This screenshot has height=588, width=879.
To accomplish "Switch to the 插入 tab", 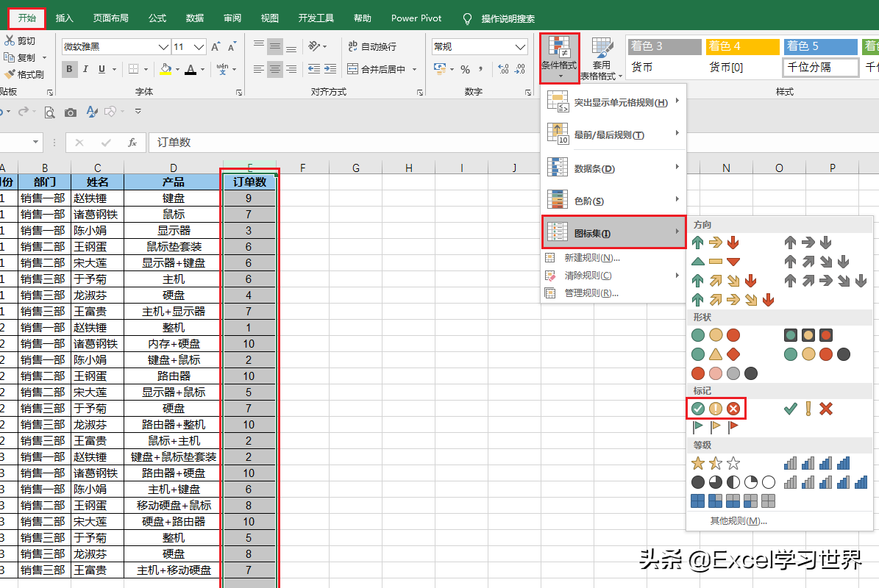I will [65, 18].
